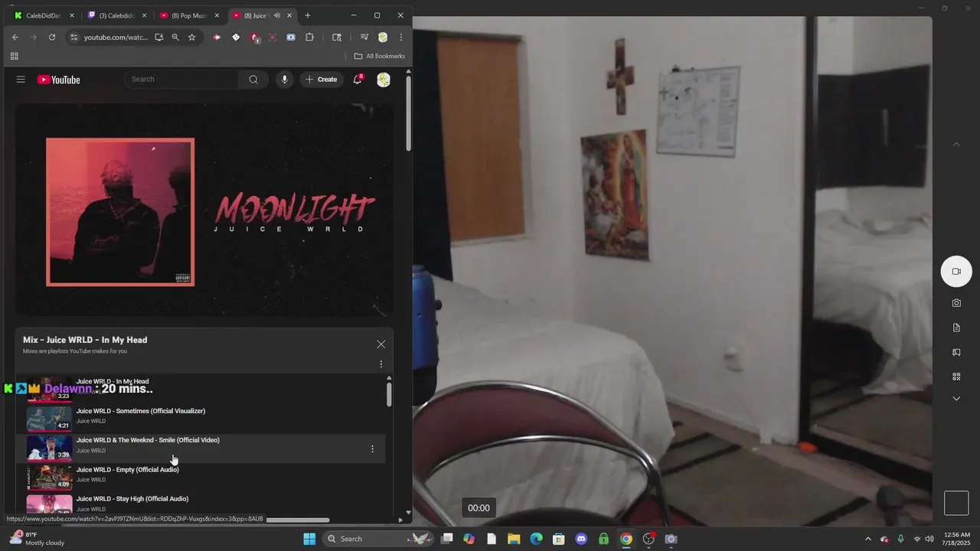The width and height of the screenshot is (980, 551).
Task: Click the playlist scroll-up arrow
Action: 389,378
